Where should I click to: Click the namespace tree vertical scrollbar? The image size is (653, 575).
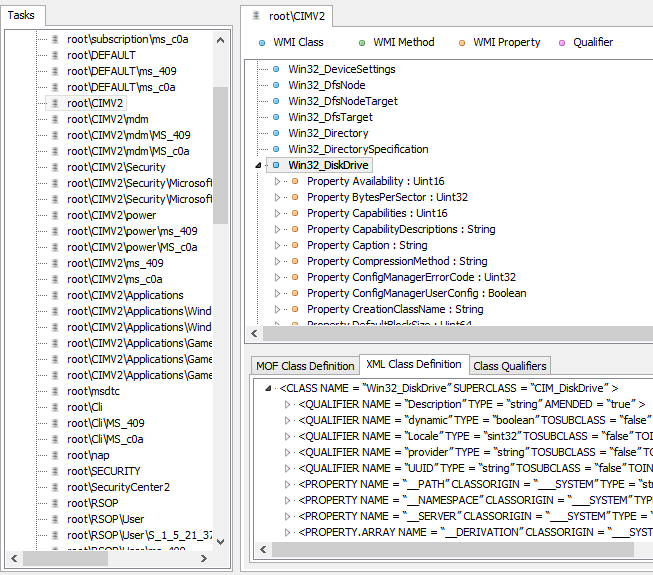pos(221,150)
